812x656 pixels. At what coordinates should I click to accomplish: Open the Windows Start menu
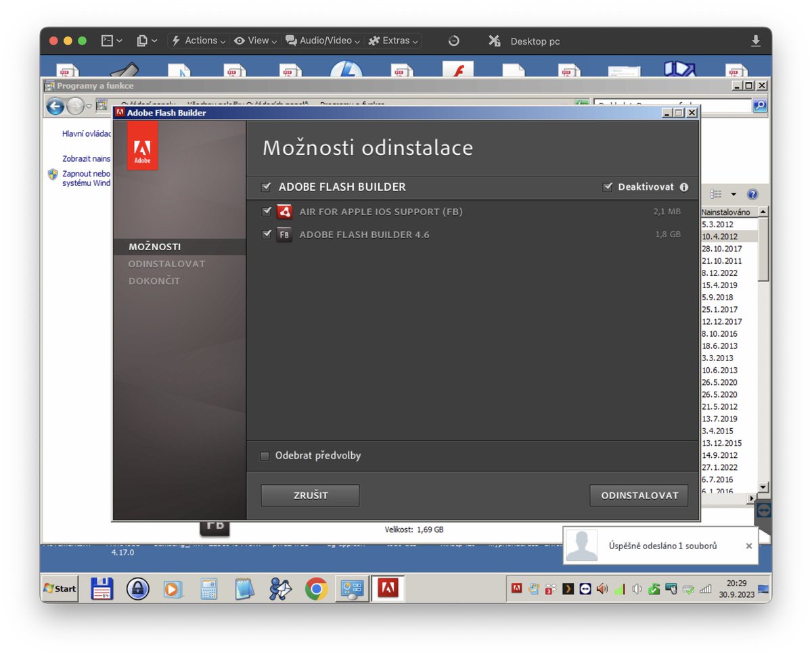click(x=60, y=588)
